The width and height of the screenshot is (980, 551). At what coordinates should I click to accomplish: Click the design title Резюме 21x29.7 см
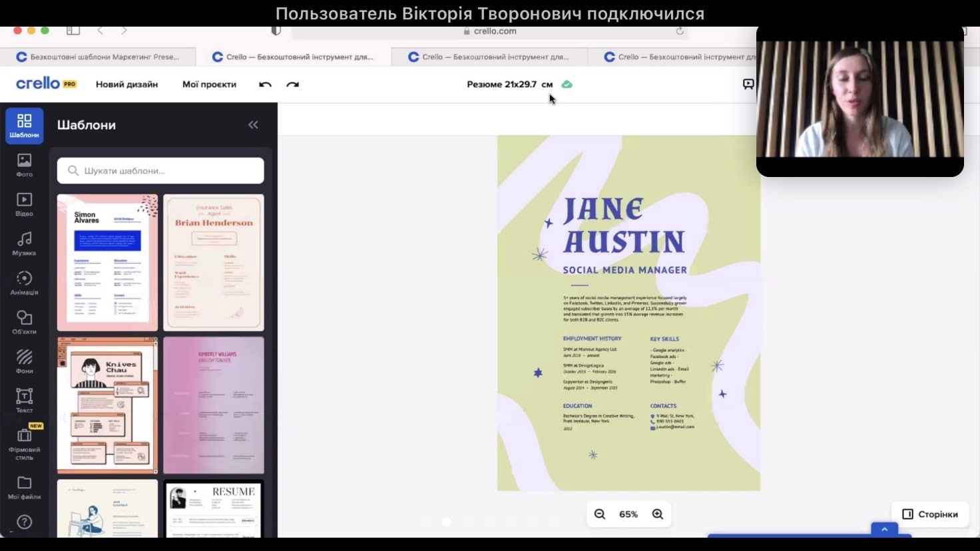point(510,85)
